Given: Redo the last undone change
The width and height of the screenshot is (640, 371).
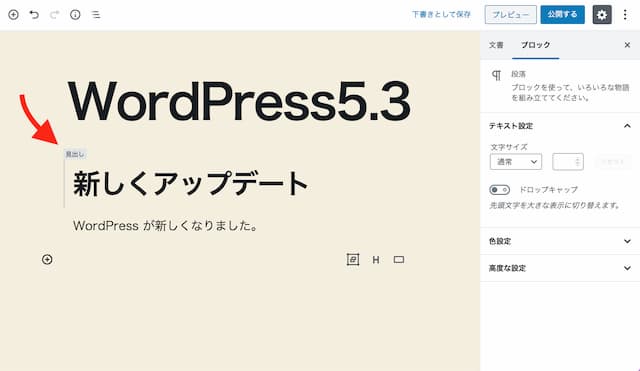Looking at the screenshot, I should pos(54,15).
